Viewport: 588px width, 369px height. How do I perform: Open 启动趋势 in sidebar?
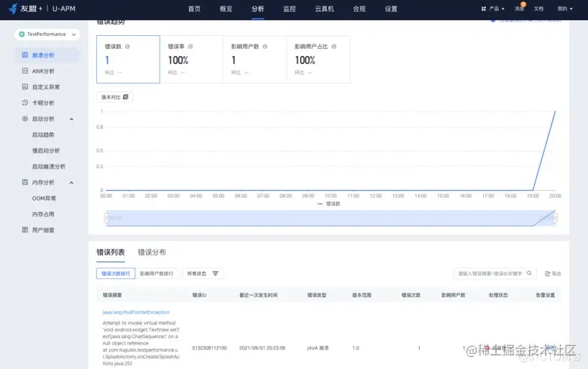pyautogui.click(x=43, y=135)
